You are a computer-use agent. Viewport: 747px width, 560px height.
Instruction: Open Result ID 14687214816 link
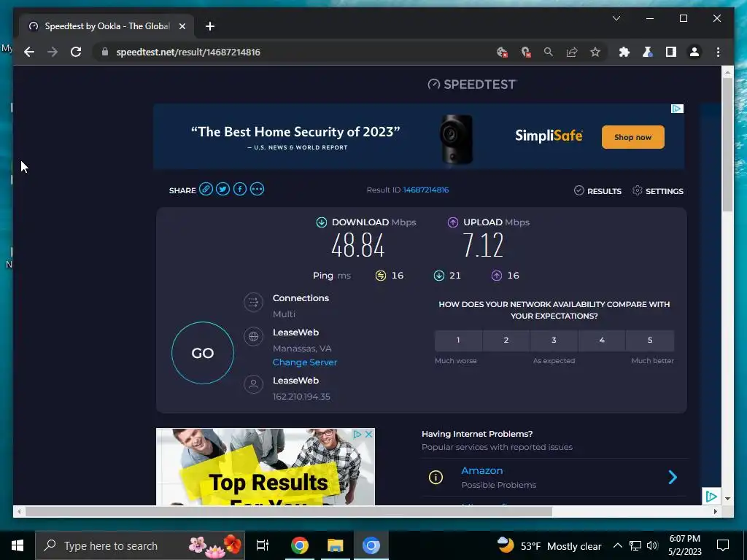426,190
